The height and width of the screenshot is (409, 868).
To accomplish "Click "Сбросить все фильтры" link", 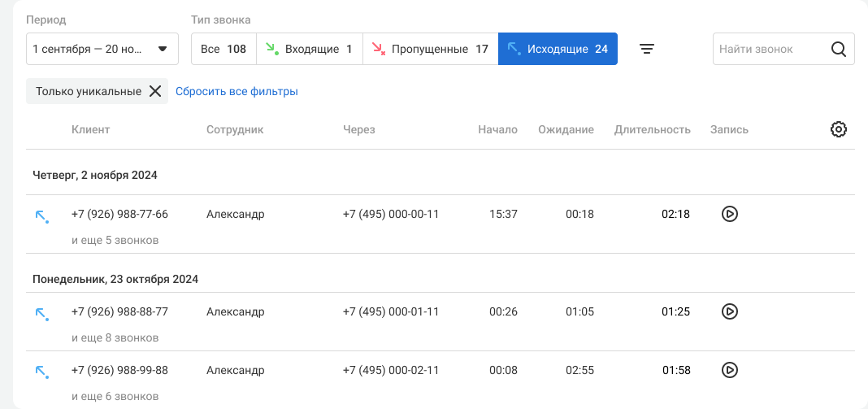I will pyautogui.click(x=237, y=91).
